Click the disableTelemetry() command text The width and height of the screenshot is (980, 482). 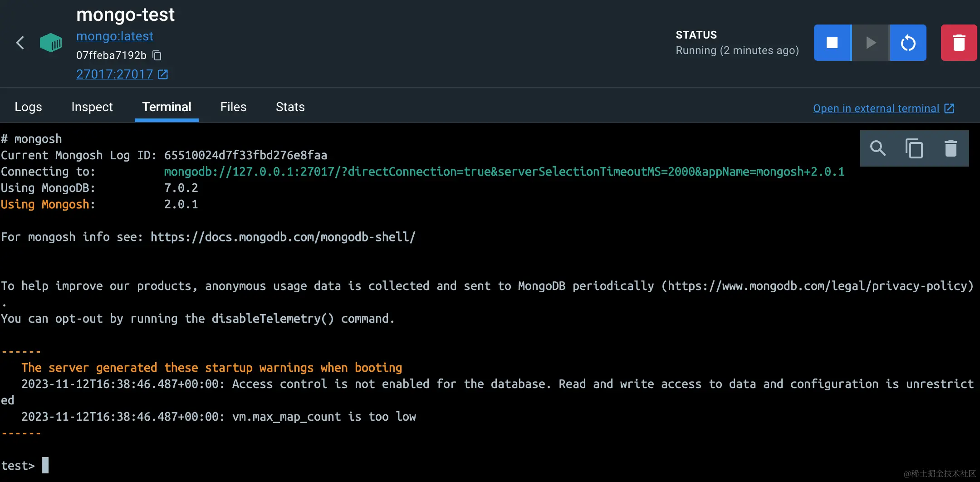273,319
